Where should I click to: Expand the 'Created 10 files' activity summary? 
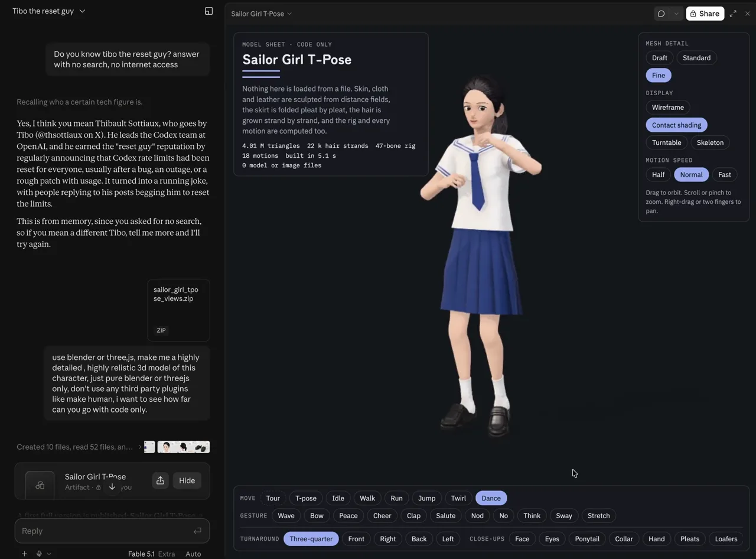79,447
